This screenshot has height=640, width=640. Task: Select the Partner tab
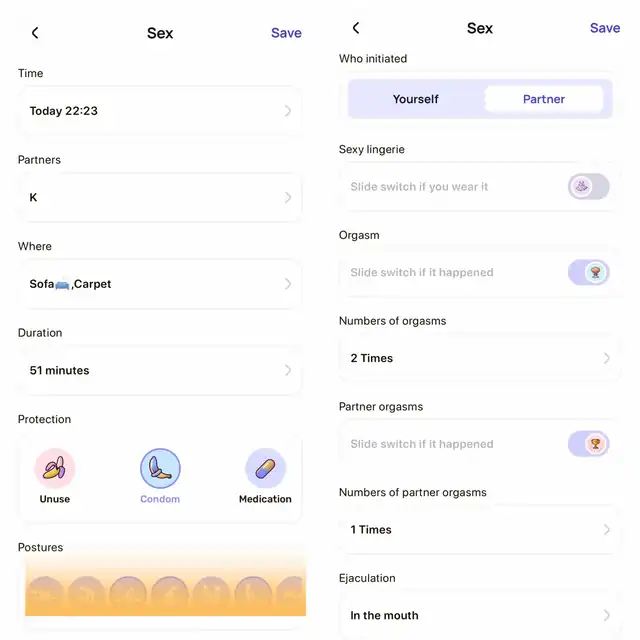point(544,99)
